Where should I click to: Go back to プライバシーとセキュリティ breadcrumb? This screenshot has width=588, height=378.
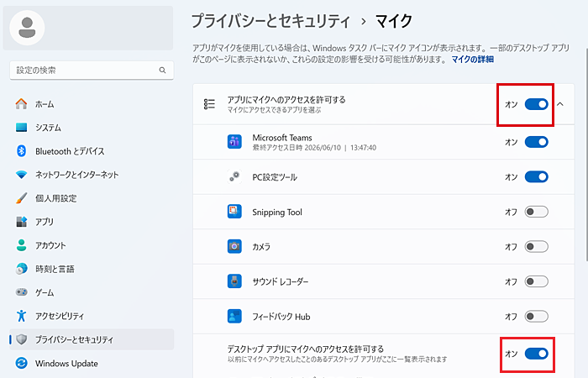tap(270, 21)
